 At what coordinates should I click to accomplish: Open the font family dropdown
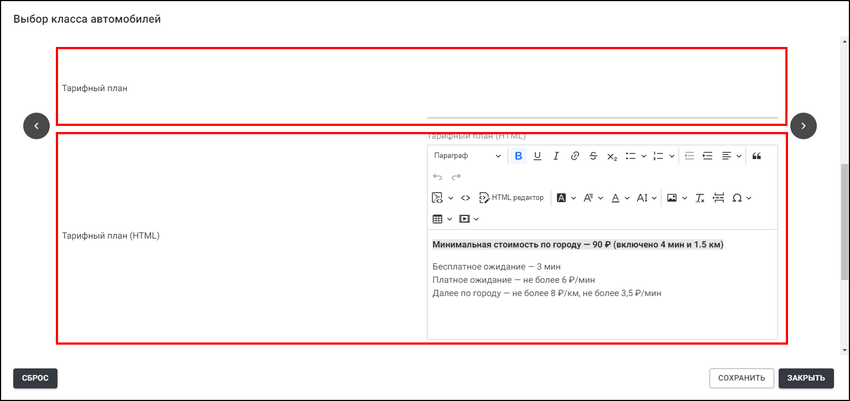[593, 198]
